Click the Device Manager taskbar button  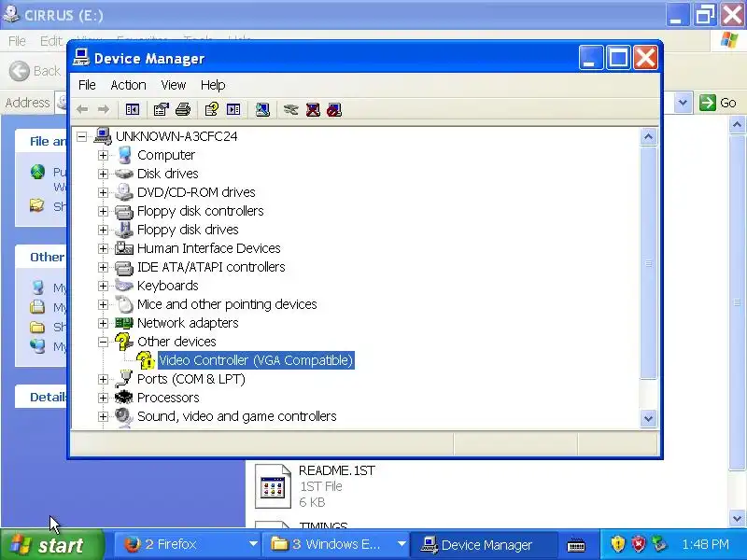click(x=483, y=544)
